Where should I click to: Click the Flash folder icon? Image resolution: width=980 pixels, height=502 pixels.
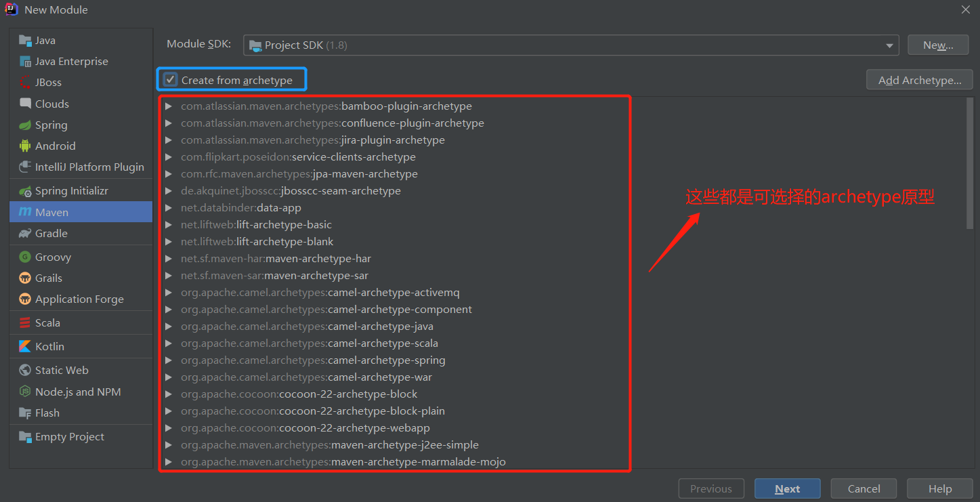[x=25, y=413]
